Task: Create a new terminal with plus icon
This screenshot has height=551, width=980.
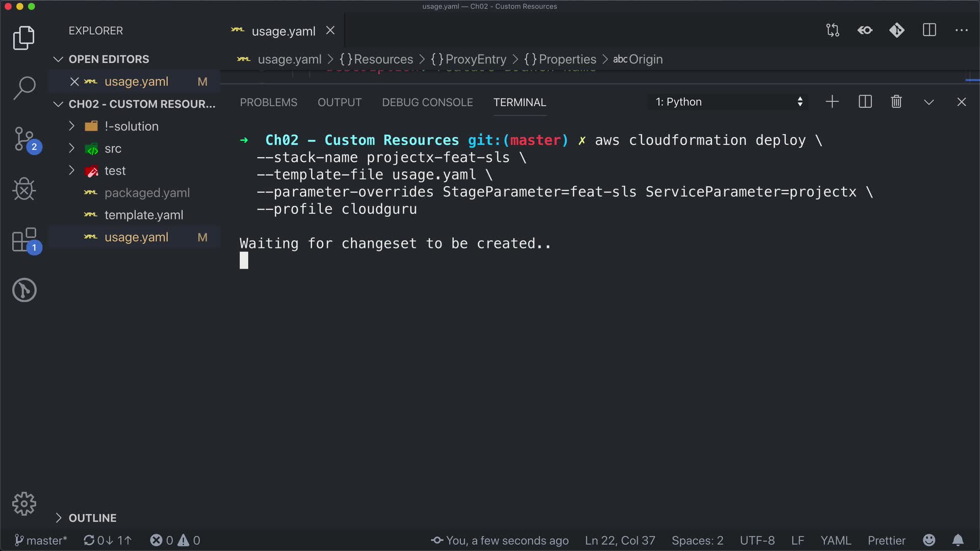Action: (832, 102)
